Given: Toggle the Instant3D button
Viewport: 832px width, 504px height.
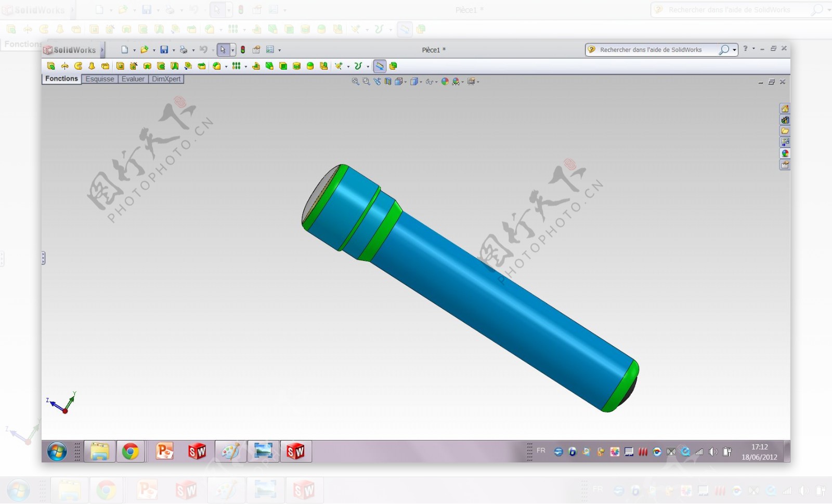Looking at the screenshot, I should click(380, 66).
